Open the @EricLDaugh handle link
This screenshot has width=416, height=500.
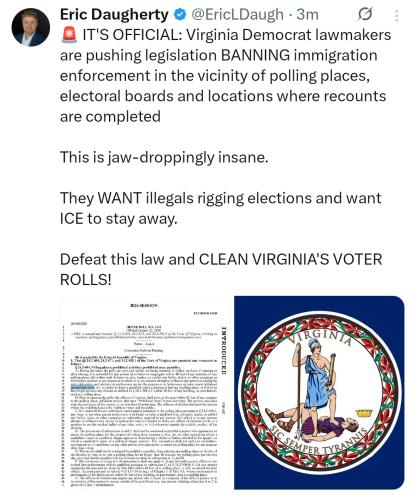[x=237, y=15]
